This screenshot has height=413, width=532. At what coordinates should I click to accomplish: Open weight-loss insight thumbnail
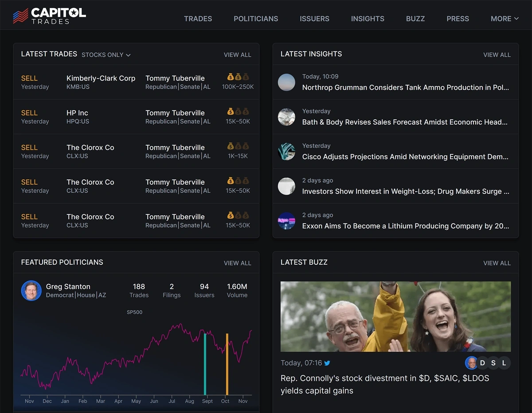(286, 186)
